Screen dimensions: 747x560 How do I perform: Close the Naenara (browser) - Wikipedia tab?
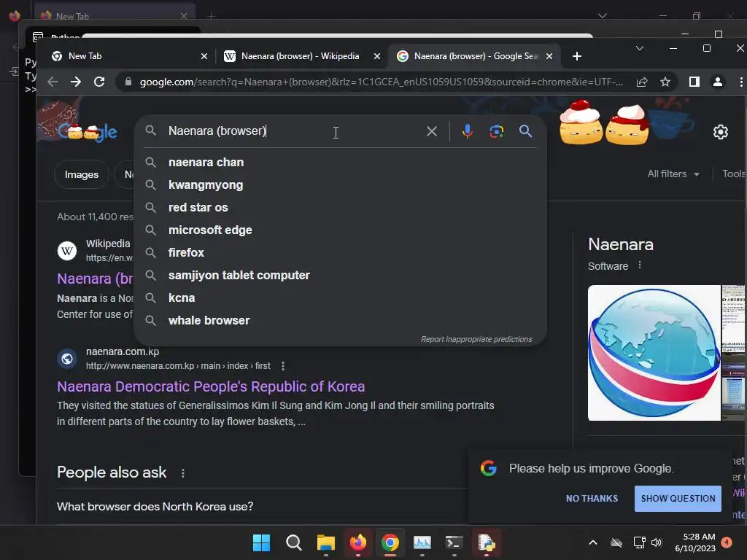(377, 56)
